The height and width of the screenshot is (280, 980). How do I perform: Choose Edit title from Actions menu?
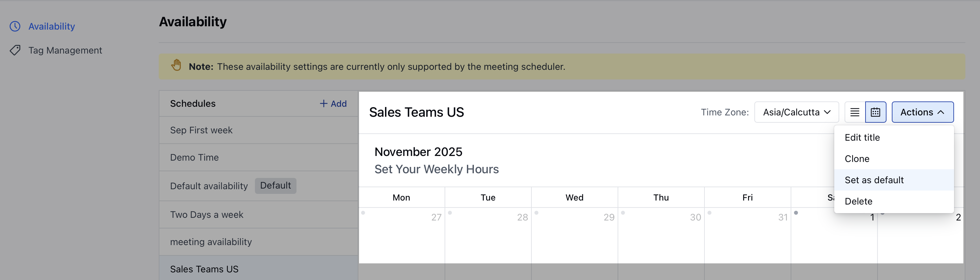click(862, 137)
